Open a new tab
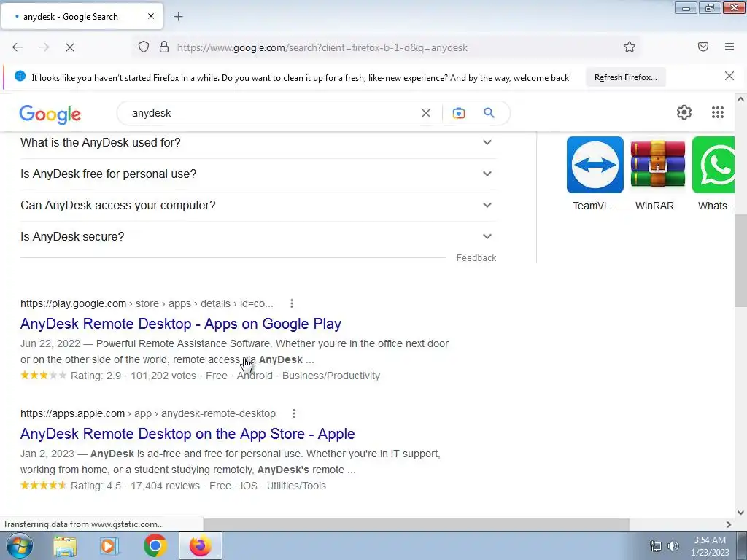The image size is (747, 560). point(178,17)
